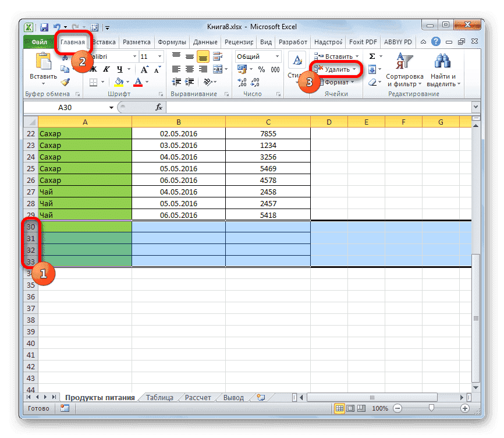Click the Merge and Center icon

pos(217,68)
